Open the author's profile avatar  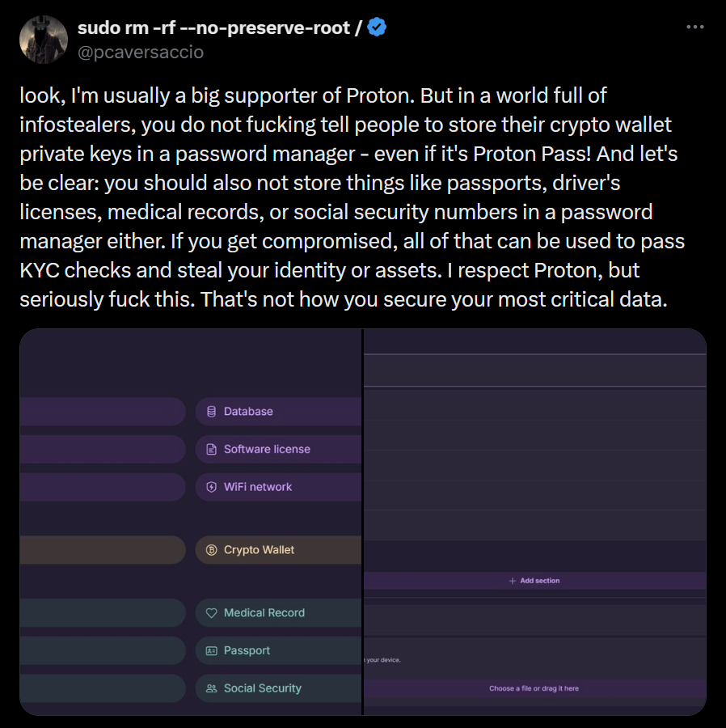(x=44, y=40)
